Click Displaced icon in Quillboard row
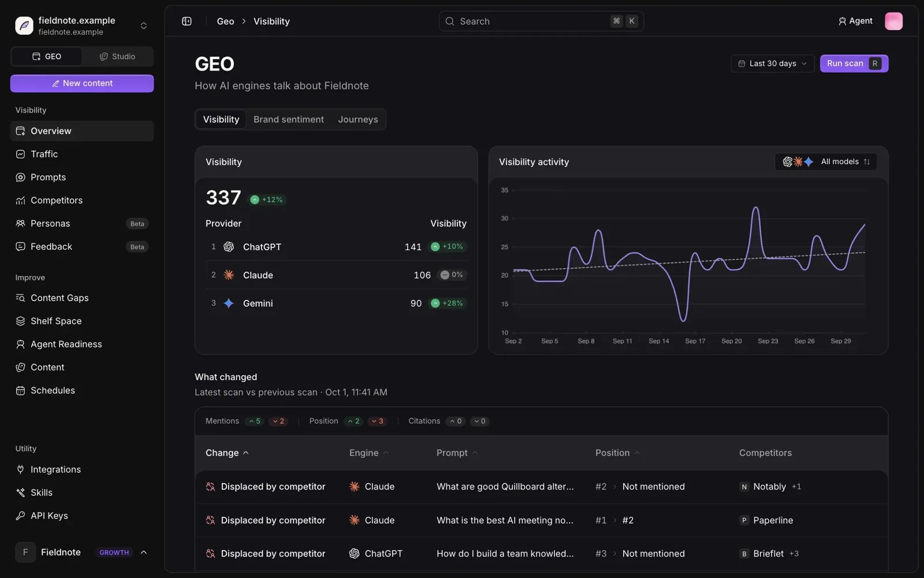Image resolution: width=924 pixels, height=578 pixels. click(210, 487)
